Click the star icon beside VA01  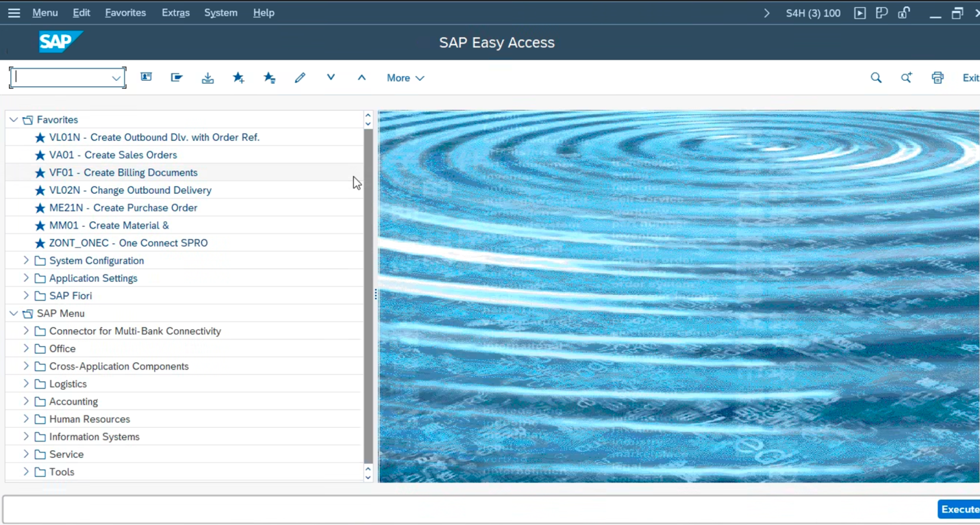[x=40, y=155]
